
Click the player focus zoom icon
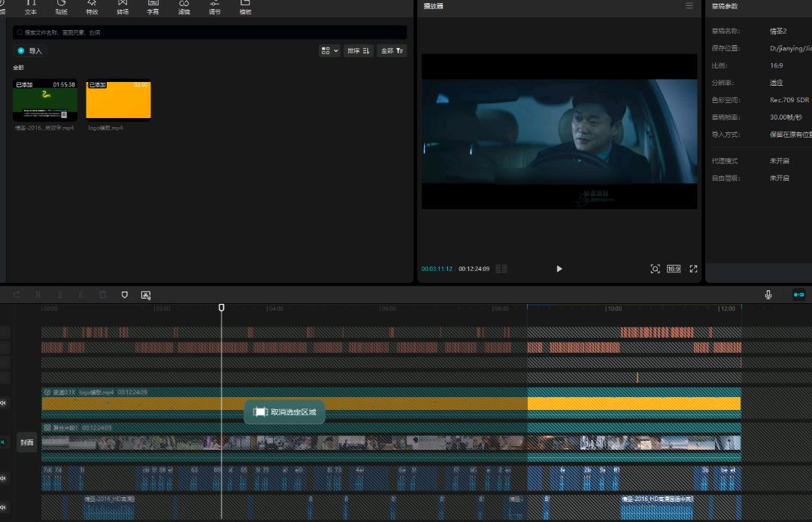coord(655,269)
